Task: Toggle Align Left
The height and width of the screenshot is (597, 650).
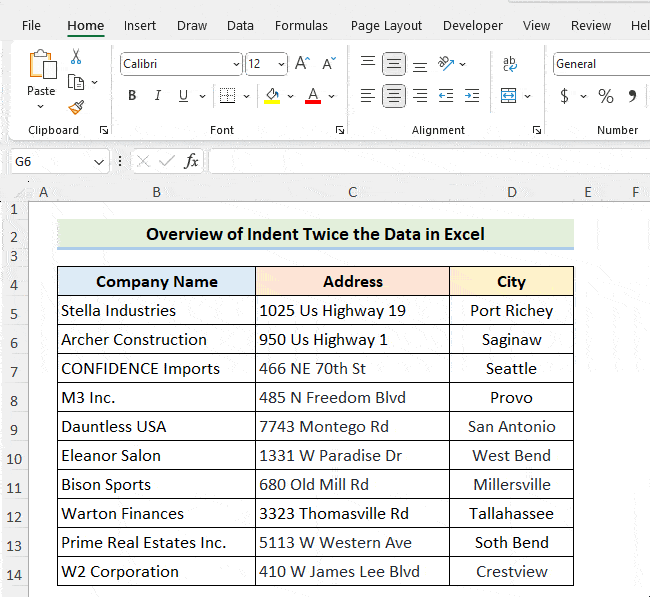Action: coord(368,96)
